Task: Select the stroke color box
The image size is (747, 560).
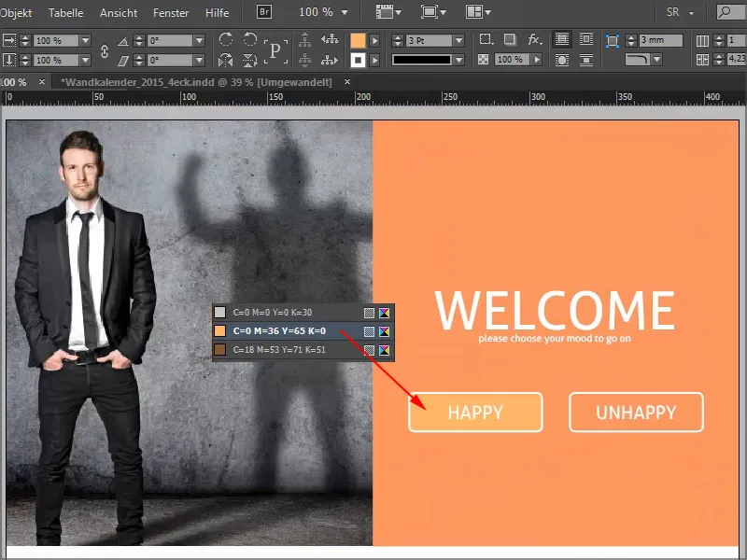Action: coord(358,60)
